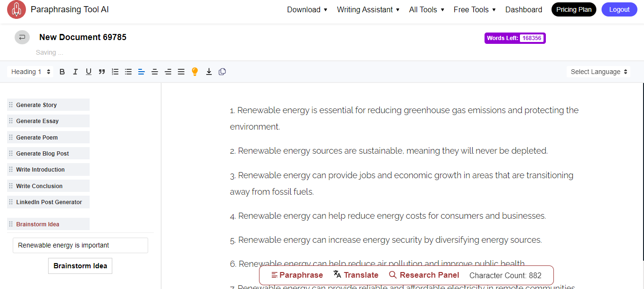Toggle bold formatting
Viewport: 644px width, 289px height.
(x=62, y=72)
